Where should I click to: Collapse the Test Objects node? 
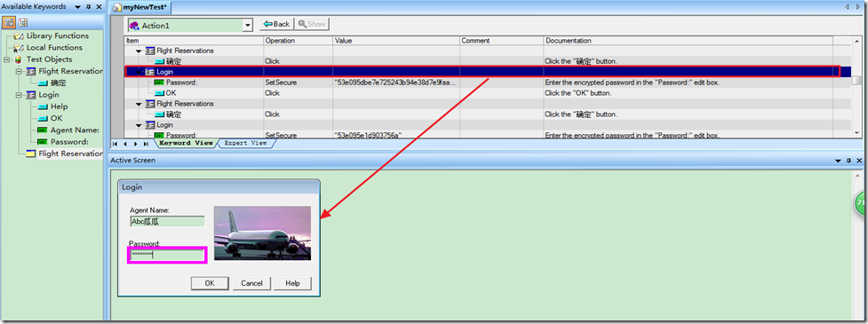tap(6, 59)
